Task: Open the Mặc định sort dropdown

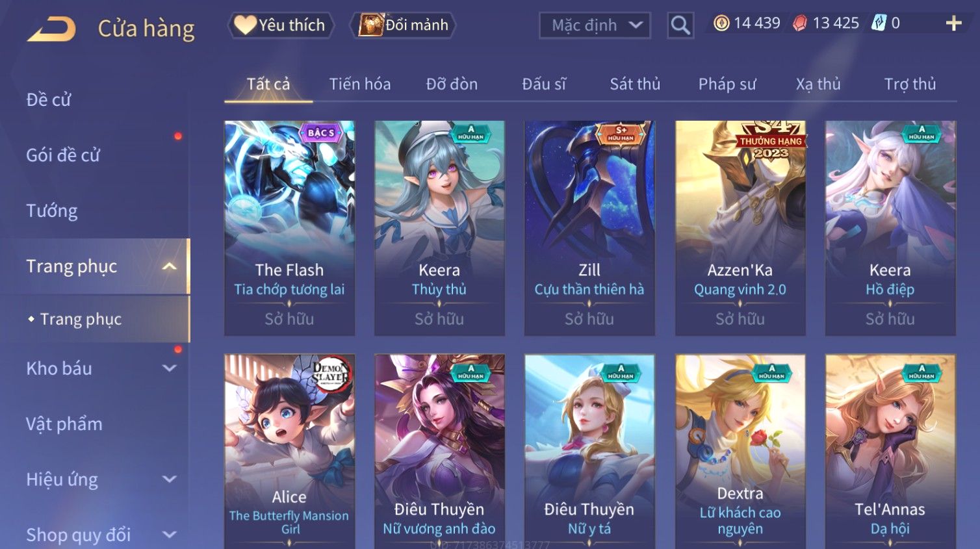Action: pos(595,25)
